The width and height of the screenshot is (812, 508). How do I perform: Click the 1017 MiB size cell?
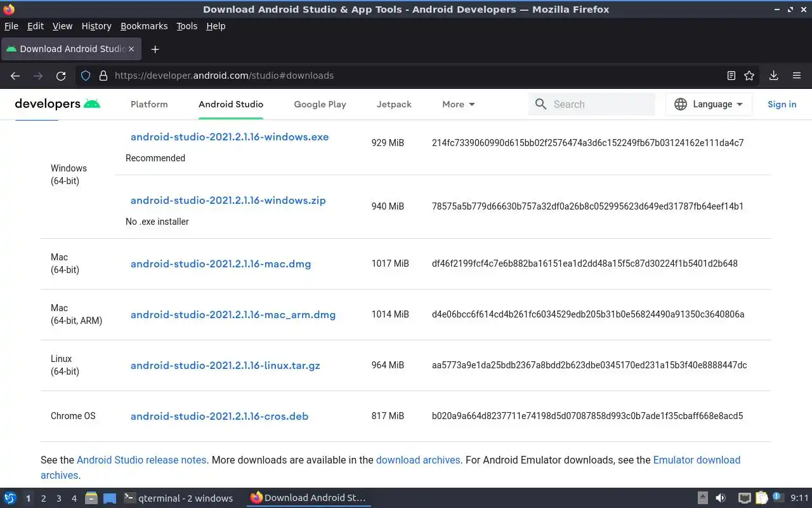point(390,264)
